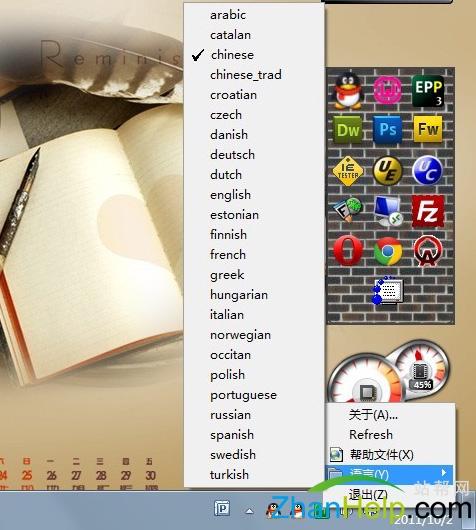
Task: Open Fireworks (Fw) icon
Action: pyautogui.click(x=428, y=129)
